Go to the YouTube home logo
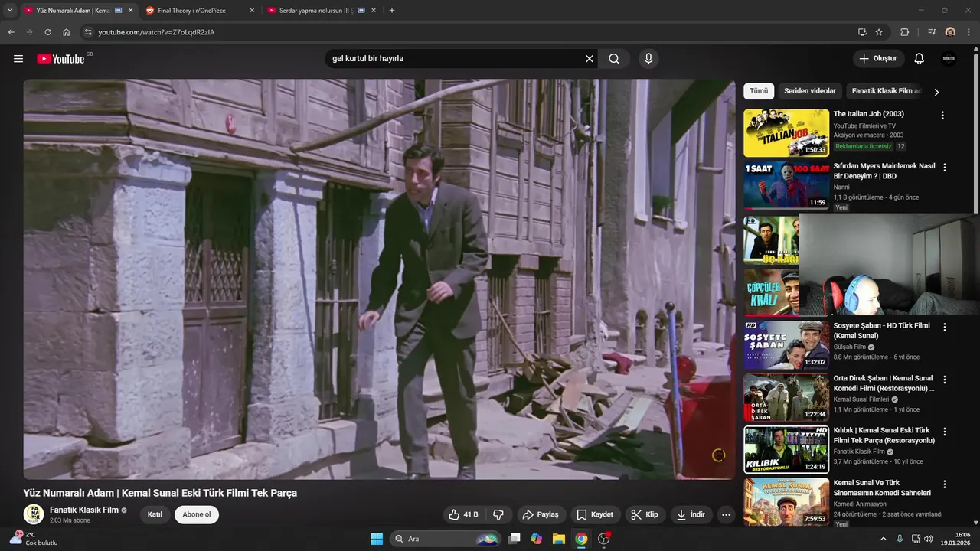 tap(60, 59)
